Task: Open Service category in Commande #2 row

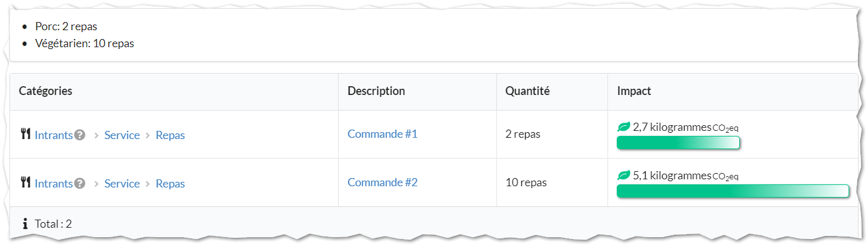Action: (122, 183)
